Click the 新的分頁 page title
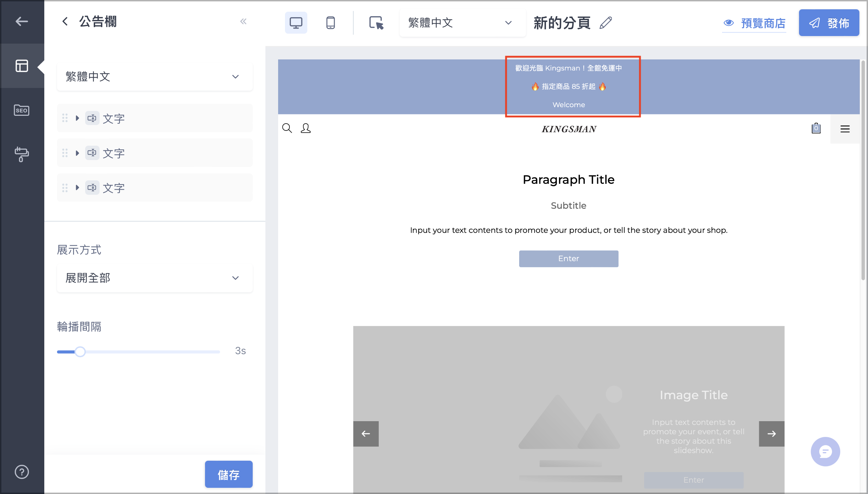868x494 pixels. [x=562, y=23]
